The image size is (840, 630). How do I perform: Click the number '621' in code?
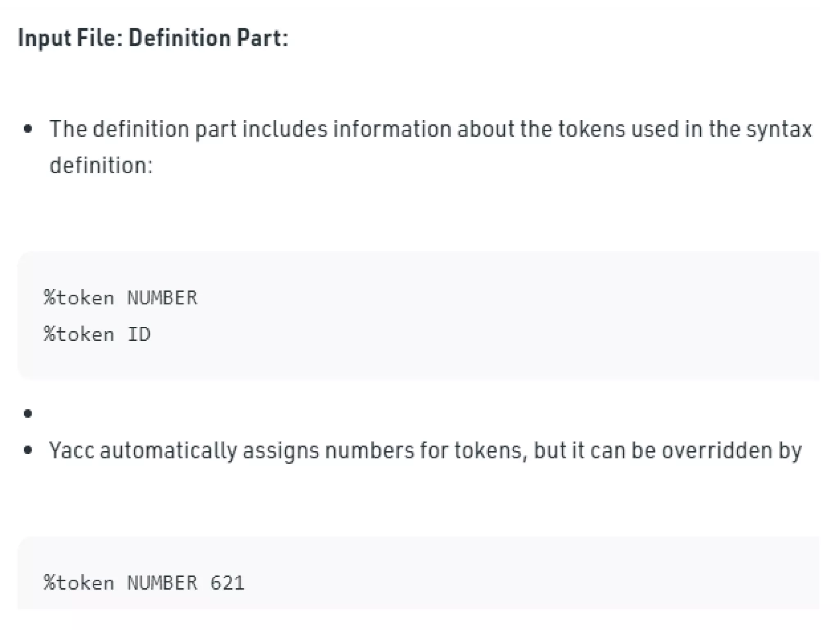click(x=227, y=583)
